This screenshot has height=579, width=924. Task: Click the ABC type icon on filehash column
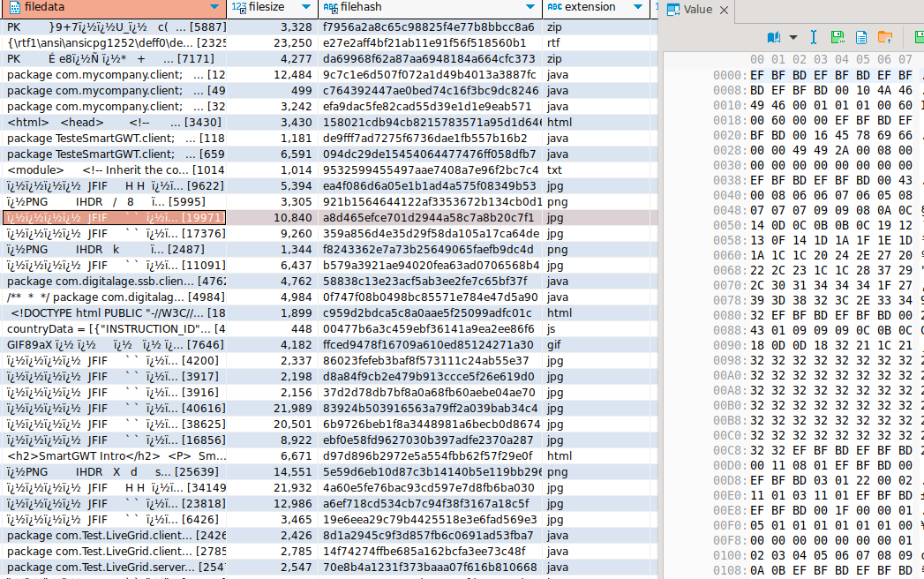coord(331,7)
